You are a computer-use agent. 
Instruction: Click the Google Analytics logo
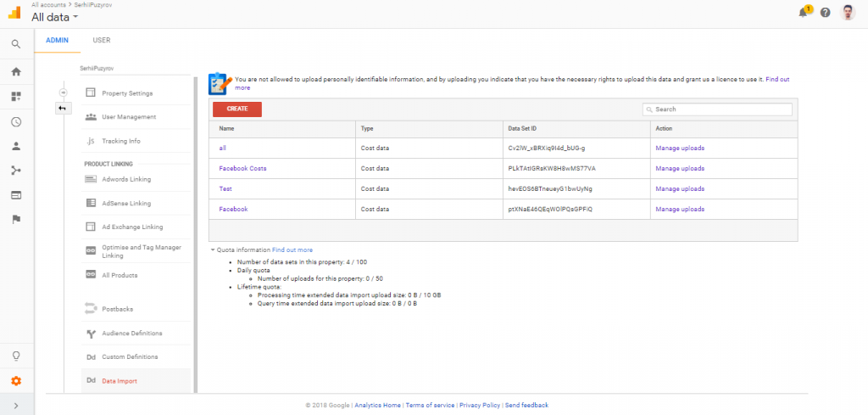(x=15, y=12)
